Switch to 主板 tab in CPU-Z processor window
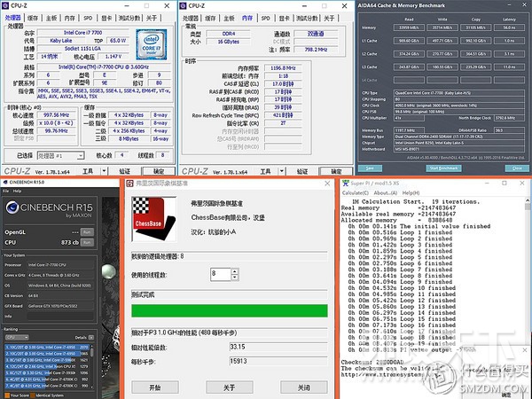Viewport: 532px width, 399px height. 51,18
